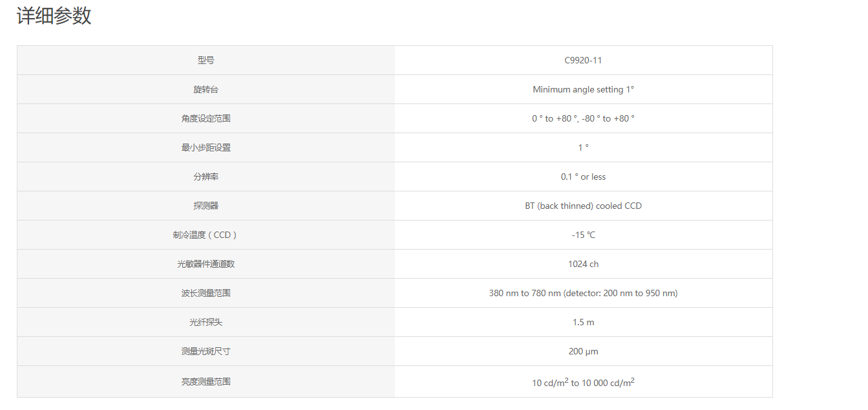Click the 0° to +80° range value
Image resolution: width=868 pixels, height=410 pixels.
(583, 118)
